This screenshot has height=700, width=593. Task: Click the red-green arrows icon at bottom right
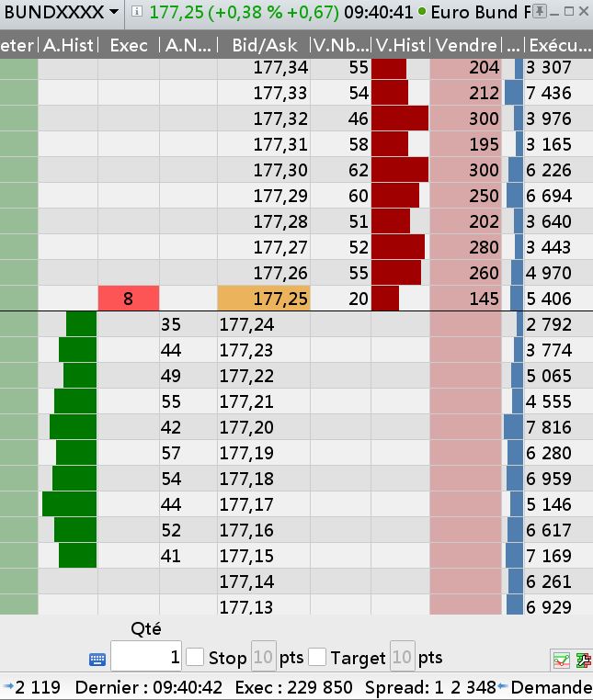point(583,660)
